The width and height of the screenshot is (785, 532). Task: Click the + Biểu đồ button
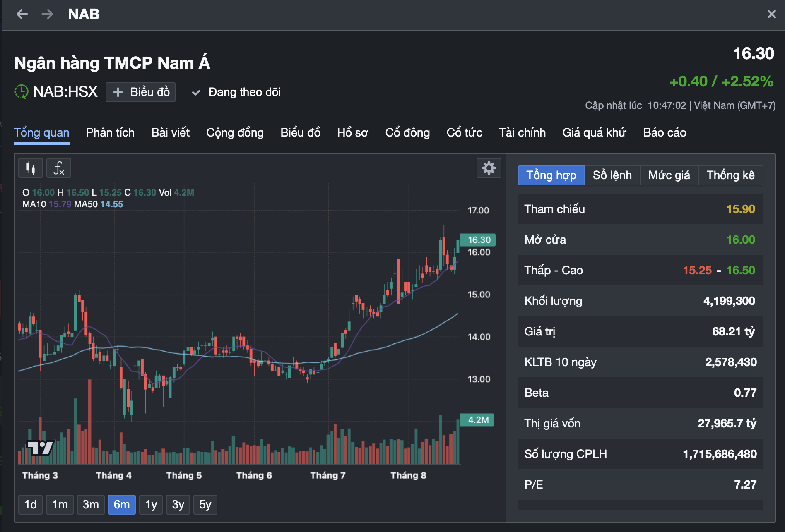tap(141, 92)
